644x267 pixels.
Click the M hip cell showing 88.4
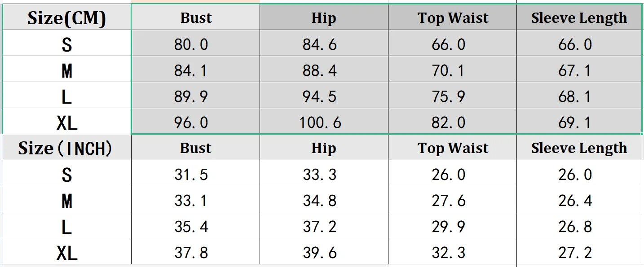click(x=319, y=70)
